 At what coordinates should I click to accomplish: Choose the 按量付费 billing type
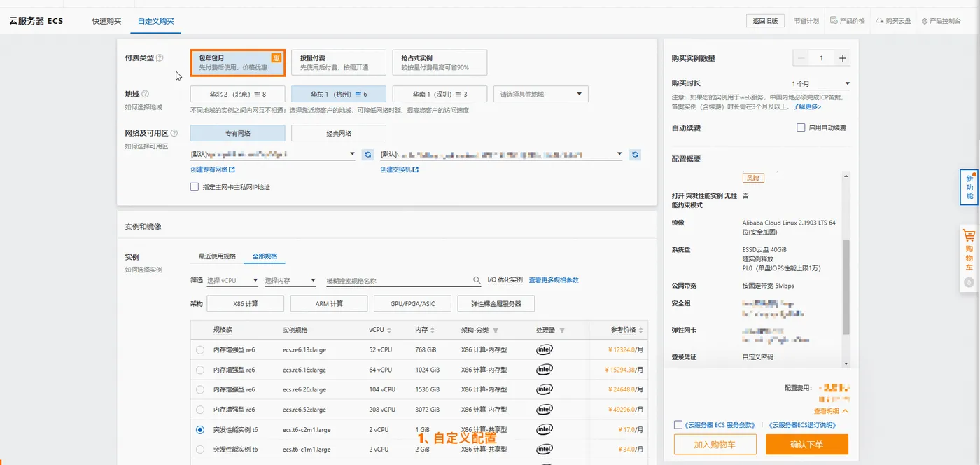pyautogui.click(x=339, y=62)
